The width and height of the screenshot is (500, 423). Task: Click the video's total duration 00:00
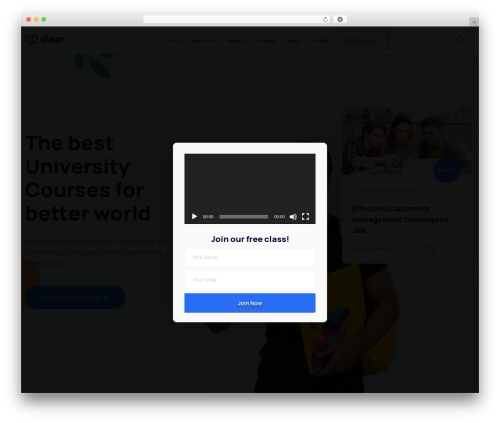[279, 217]
